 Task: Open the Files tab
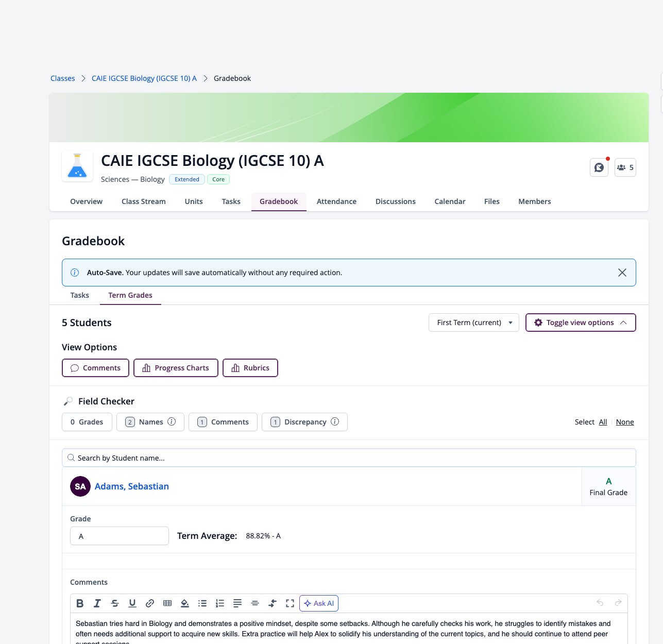click(x=492, y=201)
